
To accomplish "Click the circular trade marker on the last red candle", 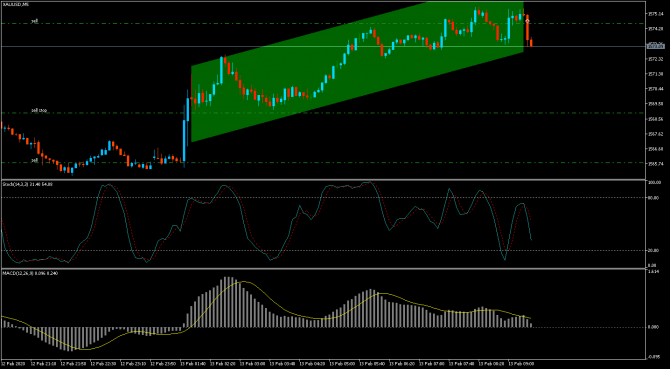I will [x=527, y=20].
